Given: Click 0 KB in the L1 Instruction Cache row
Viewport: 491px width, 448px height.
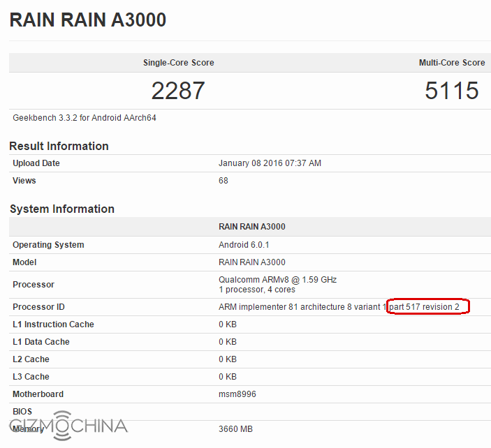Looking at the screenshot, I should tap(227, 324).
